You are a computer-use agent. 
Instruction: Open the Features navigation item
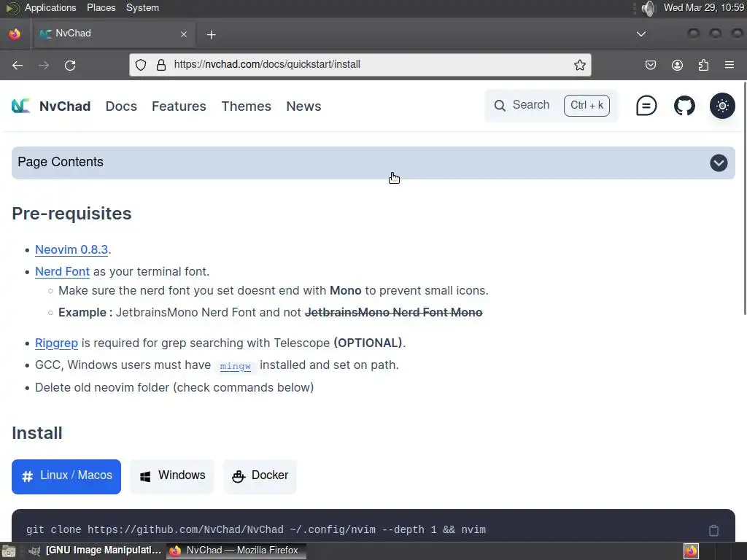[179, 106]
